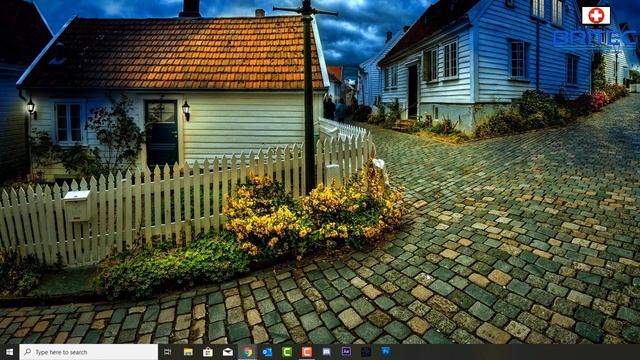The image size is (640, 360).
Task: Open File Explorer from the taskbar
Action: point(188,352)
